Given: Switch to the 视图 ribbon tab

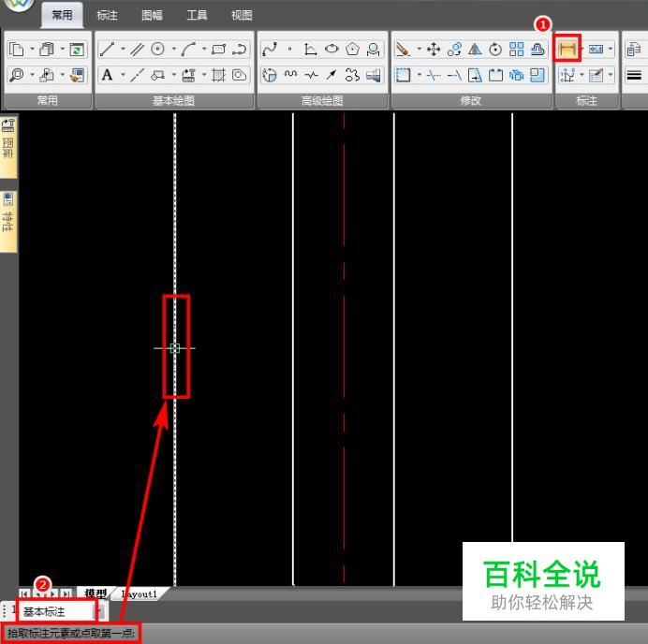Looking at the screenshot, I should 242,15.
